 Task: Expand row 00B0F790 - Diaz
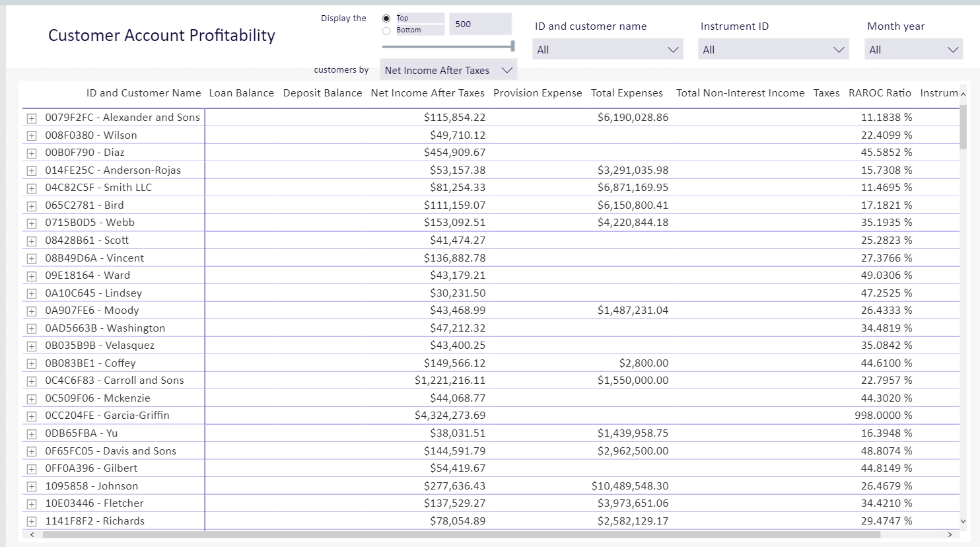click(31, 153)
